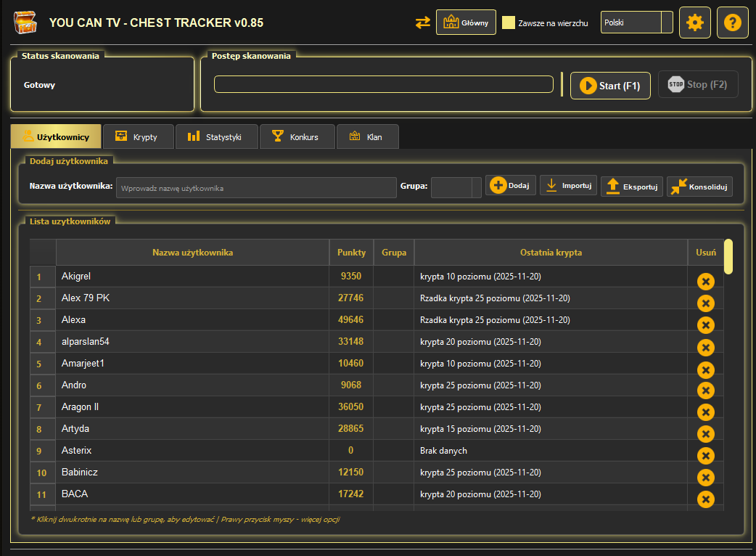The height and width of the screenshot is (556, 756).
Task: Click the Importuj download arrow icon
Action: click(552, 185)
